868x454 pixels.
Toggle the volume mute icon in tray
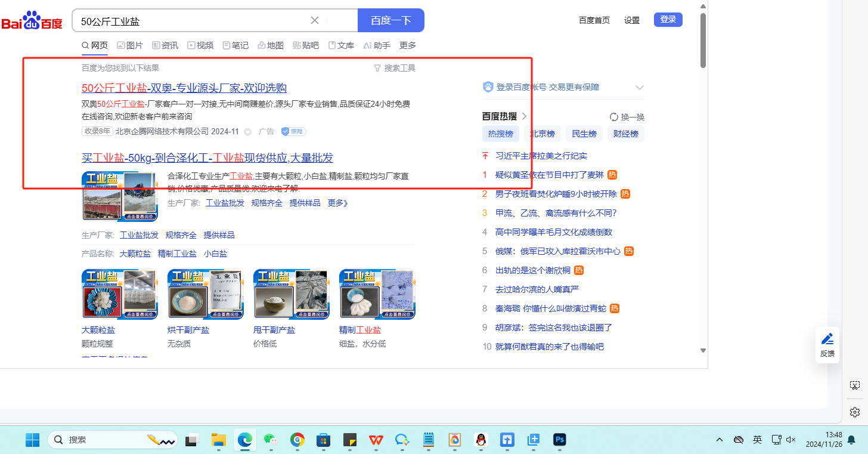791,440
